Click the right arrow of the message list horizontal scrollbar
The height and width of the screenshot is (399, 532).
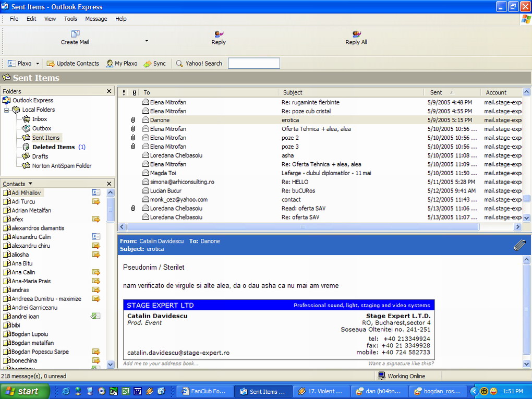[x=518, y=227]
